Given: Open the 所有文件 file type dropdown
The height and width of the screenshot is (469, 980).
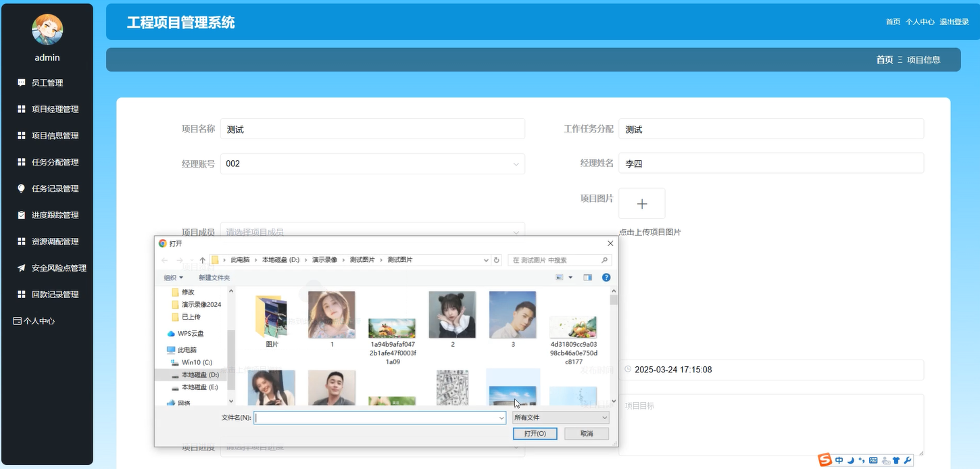Looking at the screenshot, I should 560,418.
